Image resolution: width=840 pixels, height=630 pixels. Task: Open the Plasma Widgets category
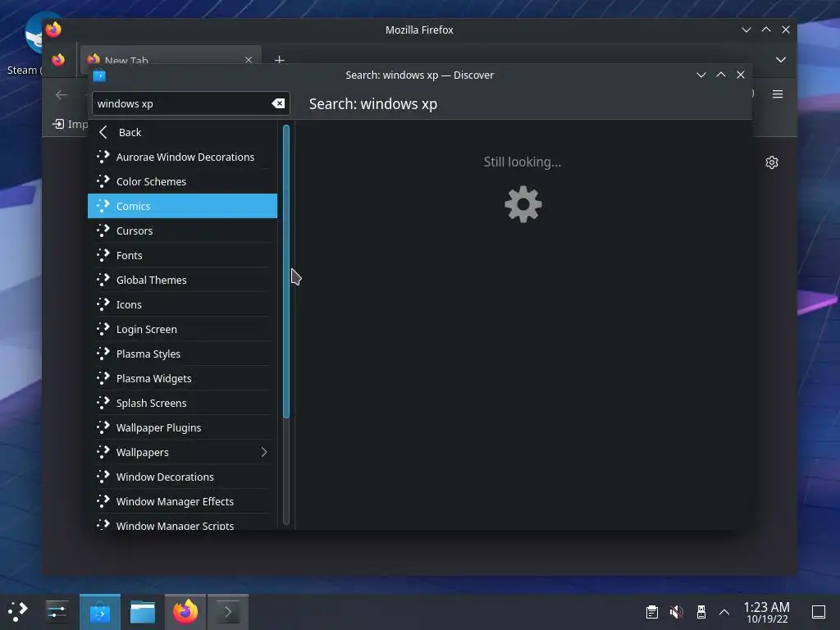point(182,379)
